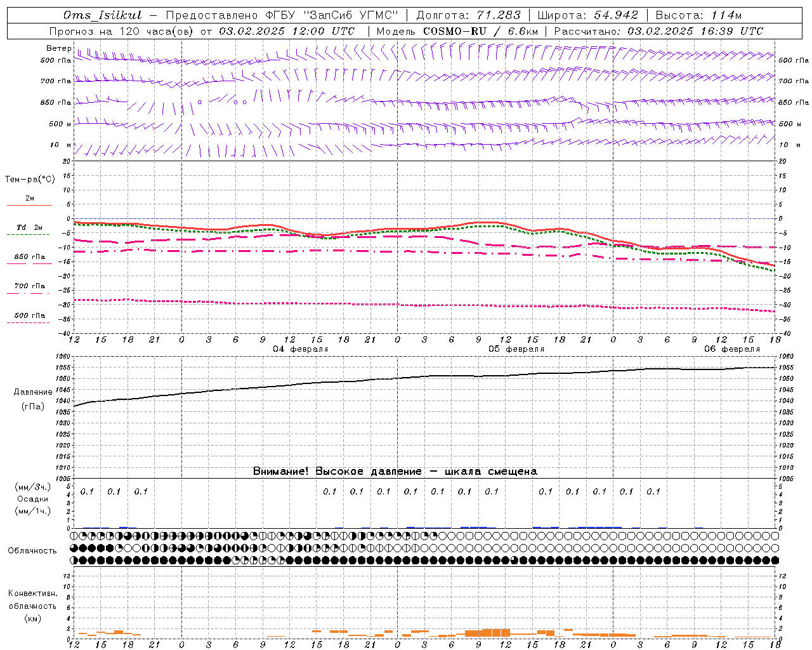Click the forecast line Прогноз на 120 часа(ов)
The width and height of the screenshot is (812, 650).
122,31
